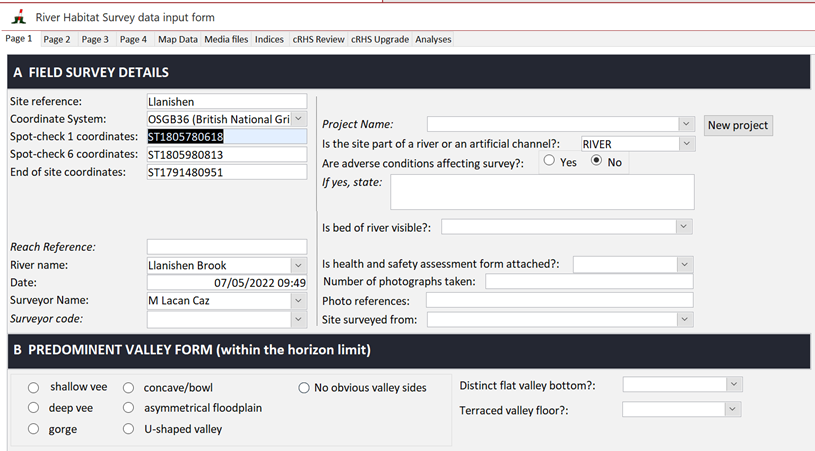Click the 'B PREDOMINENT VALLEY FORM' heading
The height and width of the screenshot is (451, 815).
(x=192, y=350)
